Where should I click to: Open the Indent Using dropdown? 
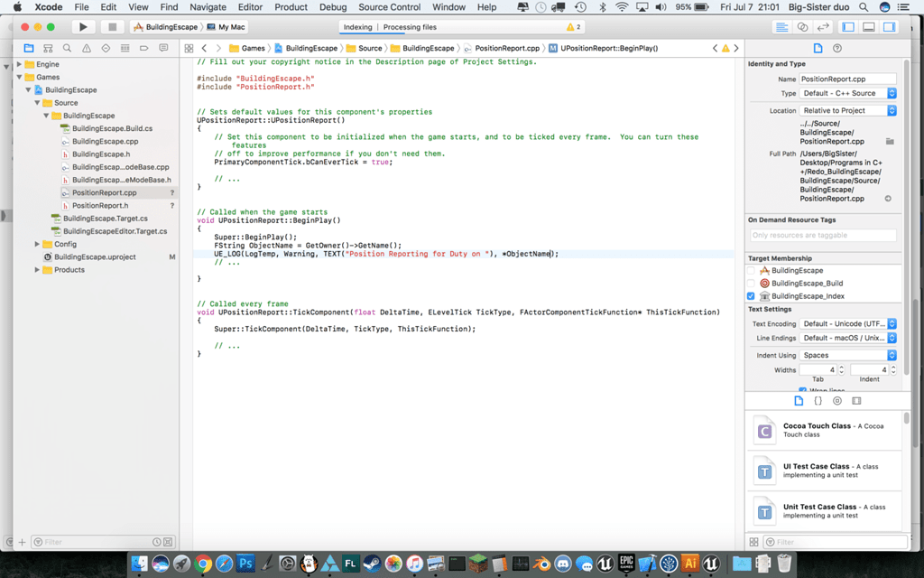(848, 355)
